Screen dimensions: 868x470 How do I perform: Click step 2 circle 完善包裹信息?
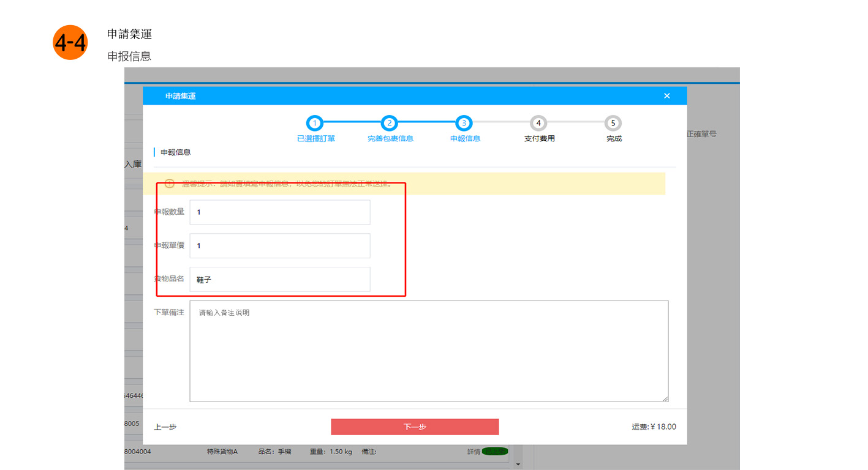(x=389, y=123)
